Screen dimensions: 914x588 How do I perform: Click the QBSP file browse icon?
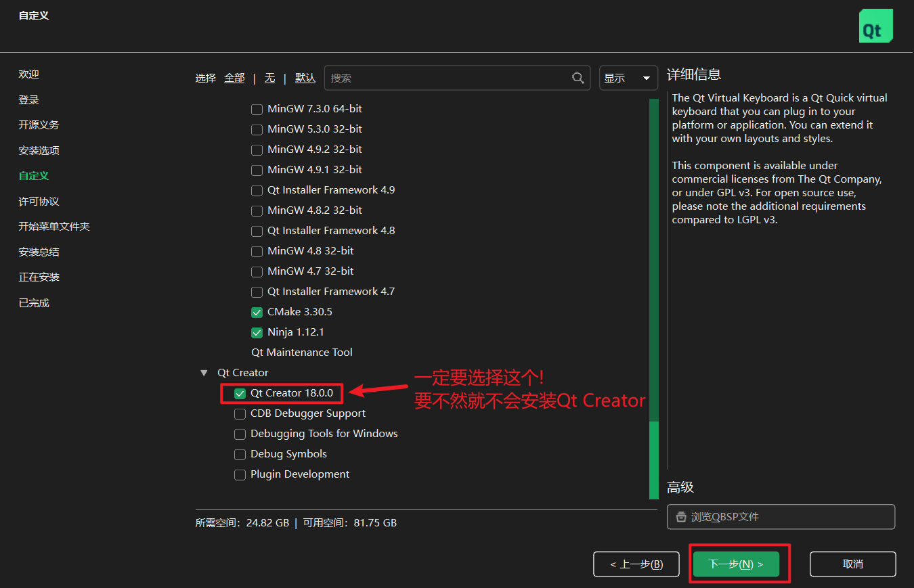681,517
